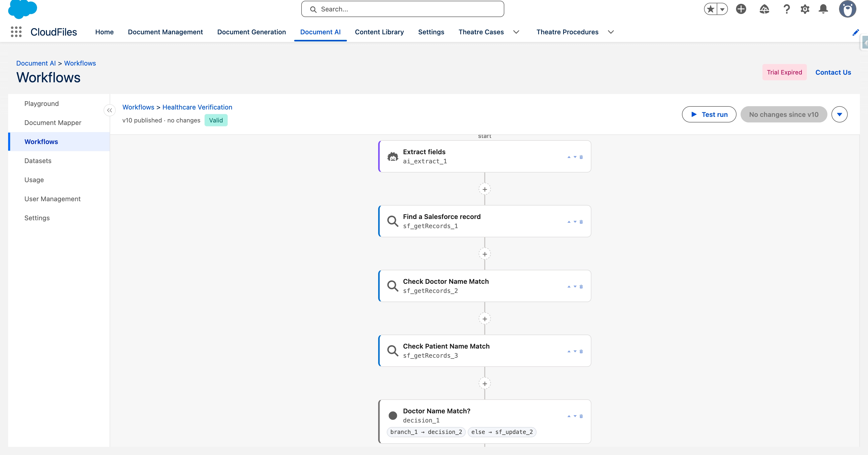Click the else → sf_update_2 chip
868x455 pixels.
click(x=502, y=432)
